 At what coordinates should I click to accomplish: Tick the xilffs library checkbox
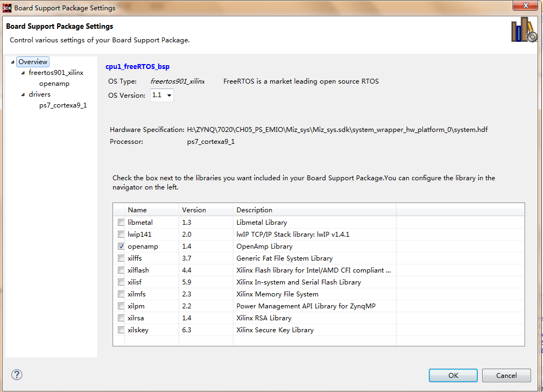click(x=121, y=258)
